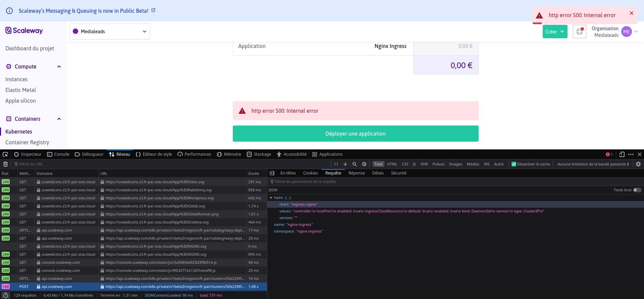Switch to the Inspecteur devtools tab

(x=28, y=154)
